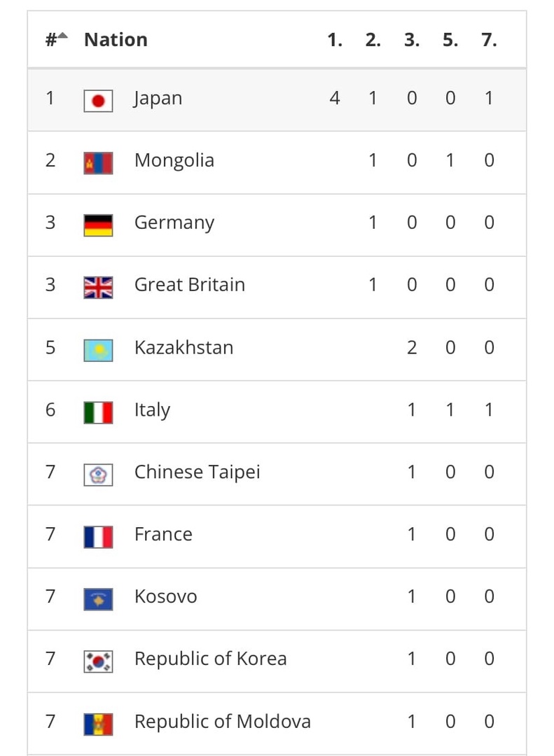This screenshot has width=554, height=756.
Task: Click the France flag icon
Action: pyautogui.click(x=98, y=537)
